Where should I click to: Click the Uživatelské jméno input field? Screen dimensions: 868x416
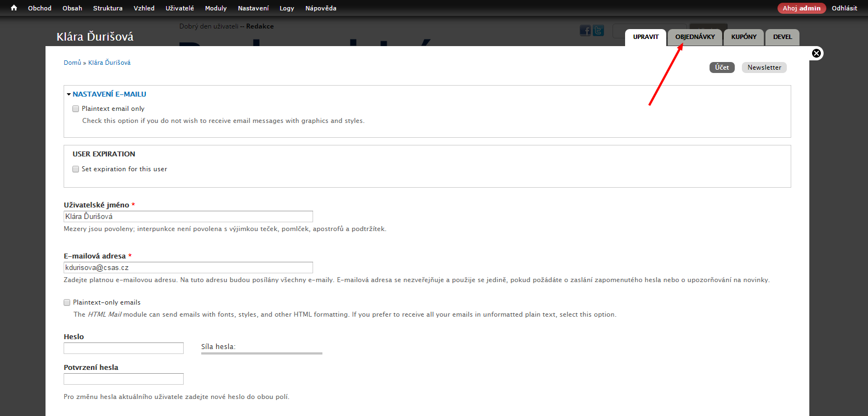(188, 217)
